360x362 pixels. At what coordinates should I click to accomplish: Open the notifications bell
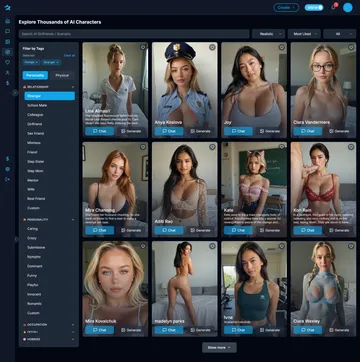(x=333, y=7)
